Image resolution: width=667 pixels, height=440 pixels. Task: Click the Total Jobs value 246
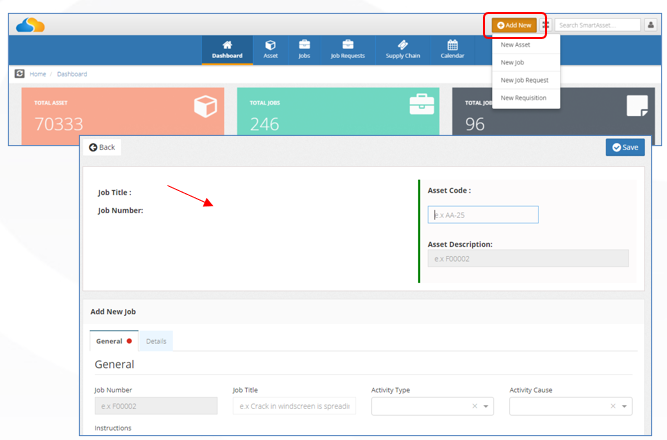click(264, 124)
